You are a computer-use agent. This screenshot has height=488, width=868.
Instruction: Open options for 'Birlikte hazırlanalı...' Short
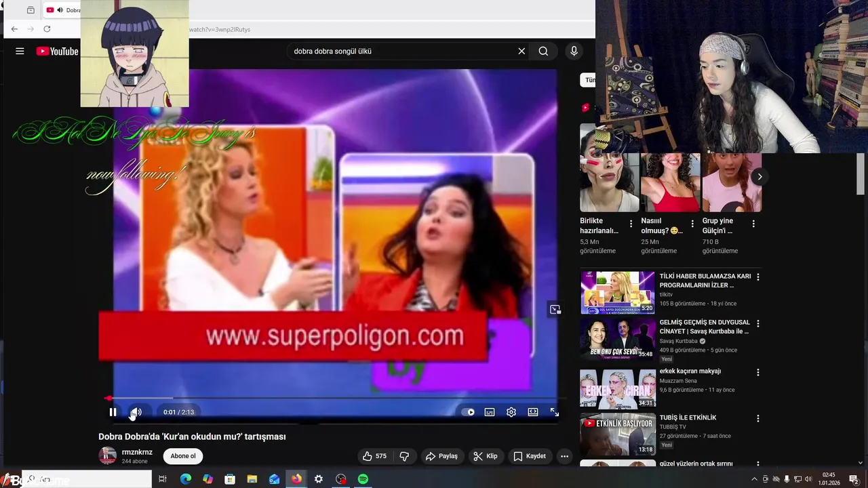[631, 224]
